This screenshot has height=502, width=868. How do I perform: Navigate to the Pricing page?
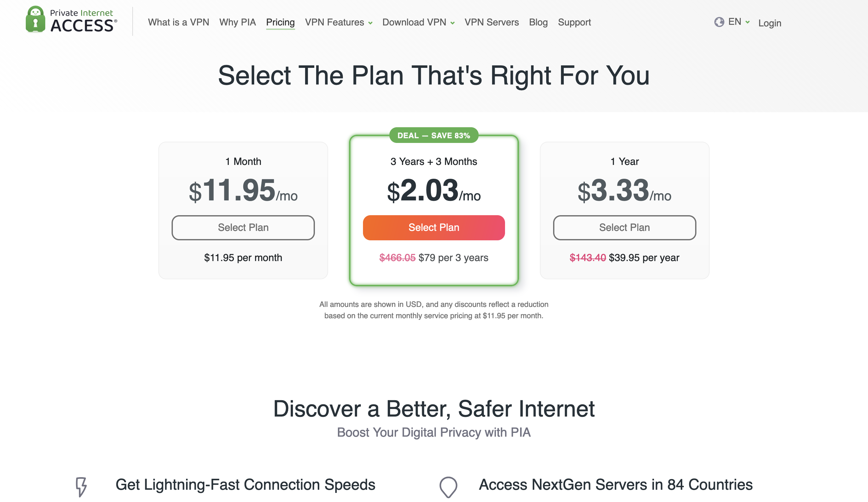click(280, 22)
